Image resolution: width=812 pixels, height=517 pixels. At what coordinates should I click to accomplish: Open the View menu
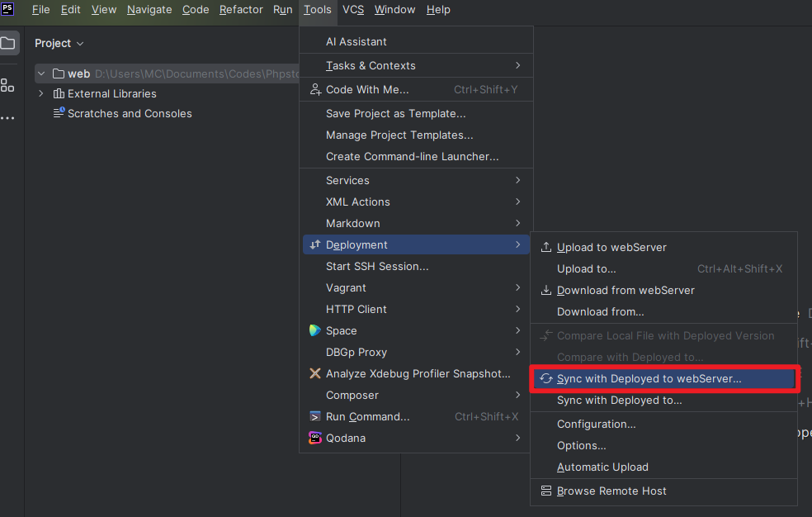click(104, 10)
